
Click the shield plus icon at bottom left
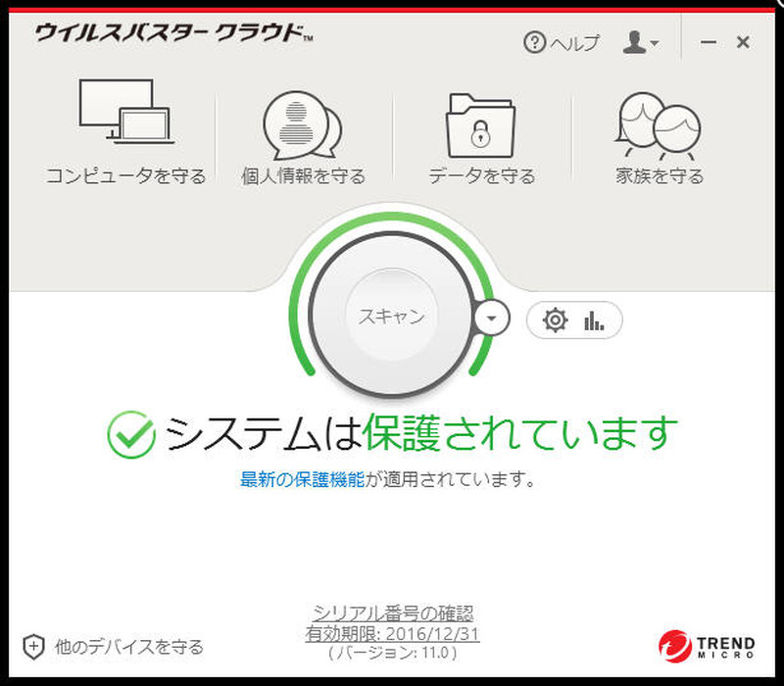click(x=34, y=647)
